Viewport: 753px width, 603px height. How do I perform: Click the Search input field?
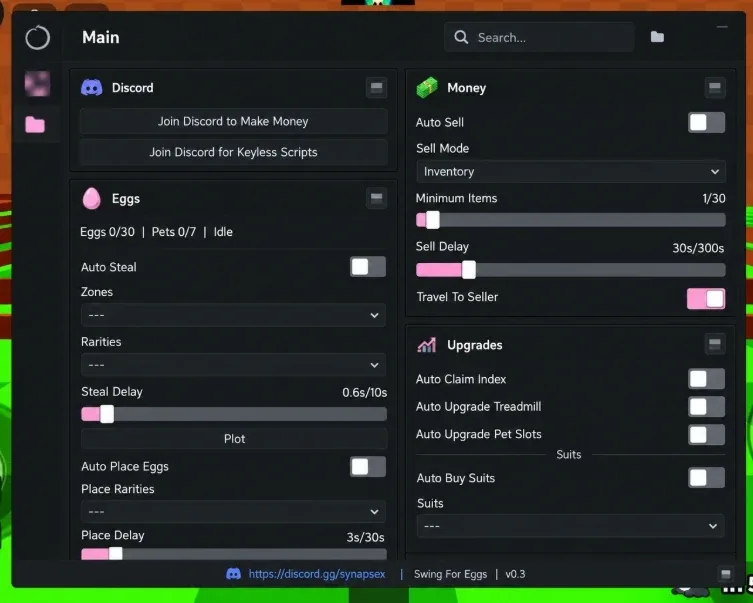[539, 37]
